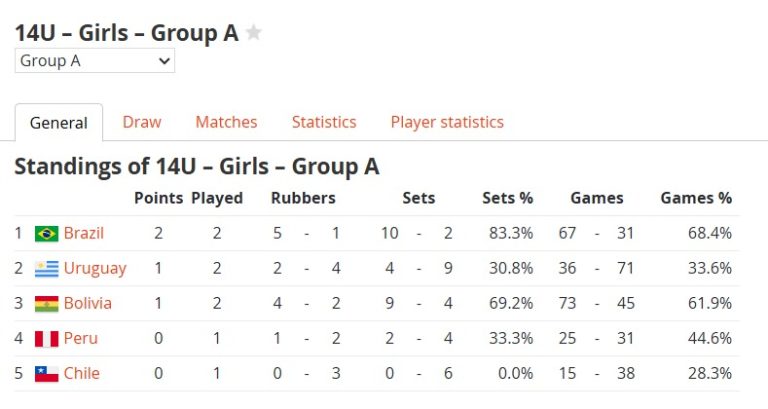
Task: Switch to the Draw tab
Action: (142, 122)
